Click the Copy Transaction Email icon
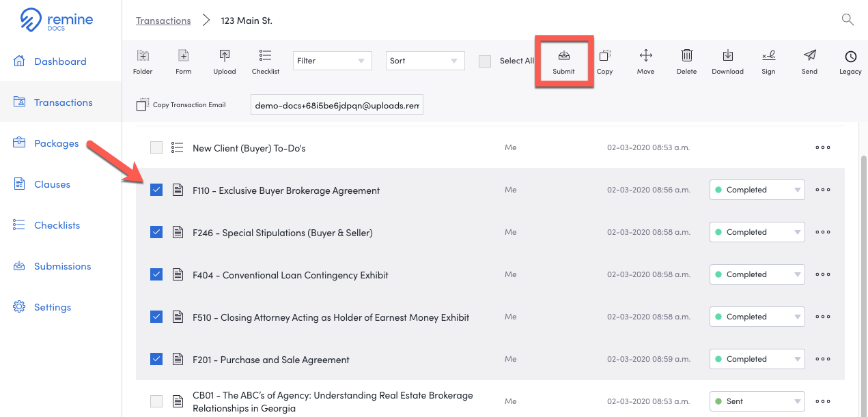Screen dimensions: 868x417 pos(142,105)
